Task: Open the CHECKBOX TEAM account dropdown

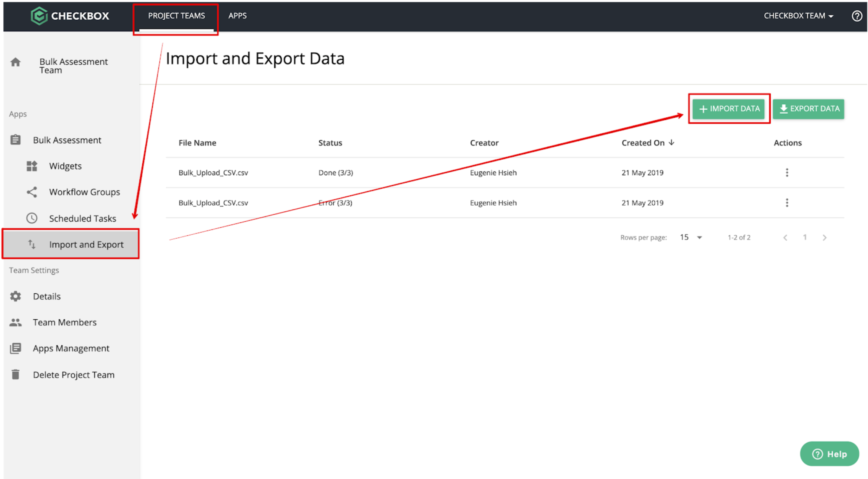Action: [799, 16]
